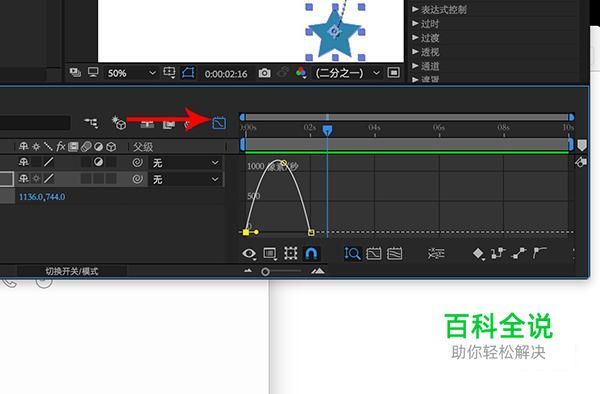Click the time navigator end handle
This screenshot has width=600, height=394.
click(572, 117)
